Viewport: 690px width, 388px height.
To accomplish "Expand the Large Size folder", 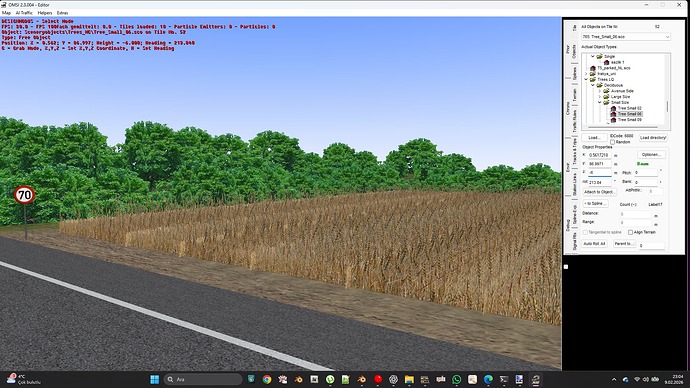I will click(599, 97).
